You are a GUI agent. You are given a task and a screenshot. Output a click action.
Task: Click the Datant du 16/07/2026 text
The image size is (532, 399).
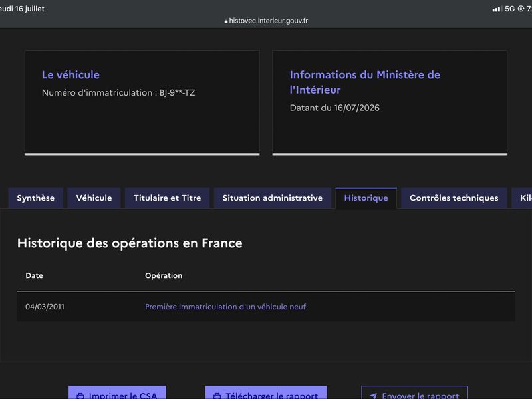pyautogui.click(x=334, y=108)
